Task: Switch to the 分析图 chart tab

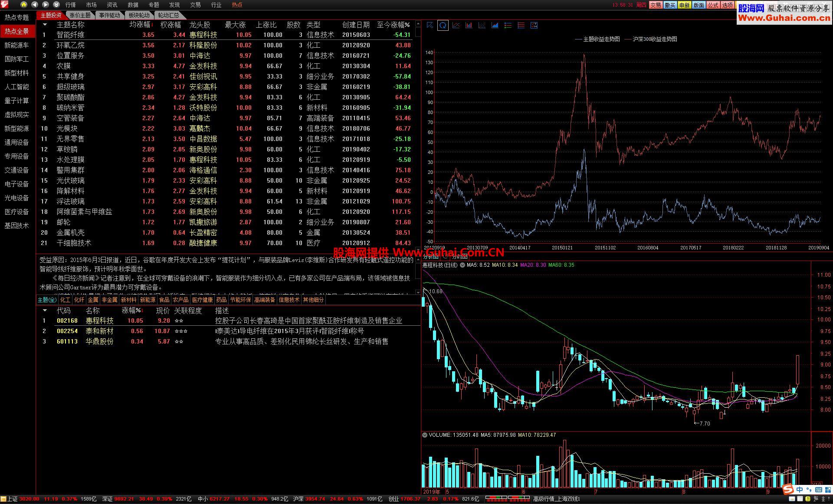Action: (x=431, y=256)
